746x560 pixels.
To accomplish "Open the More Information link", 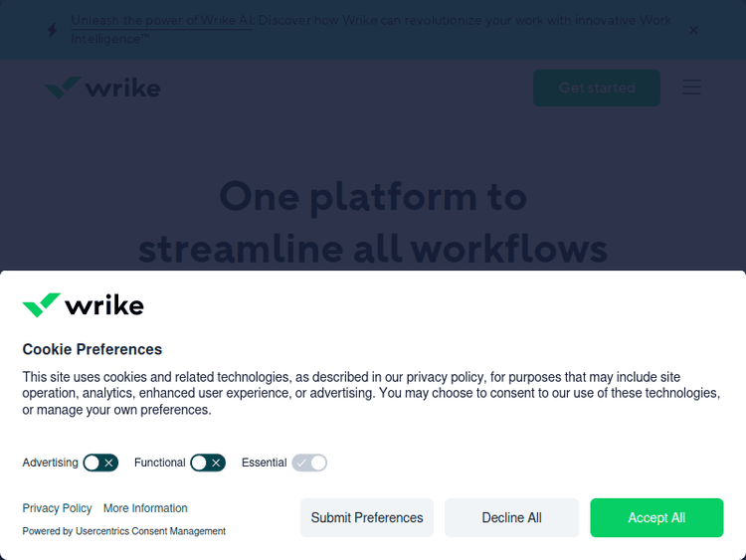I will tap(145, 508).
